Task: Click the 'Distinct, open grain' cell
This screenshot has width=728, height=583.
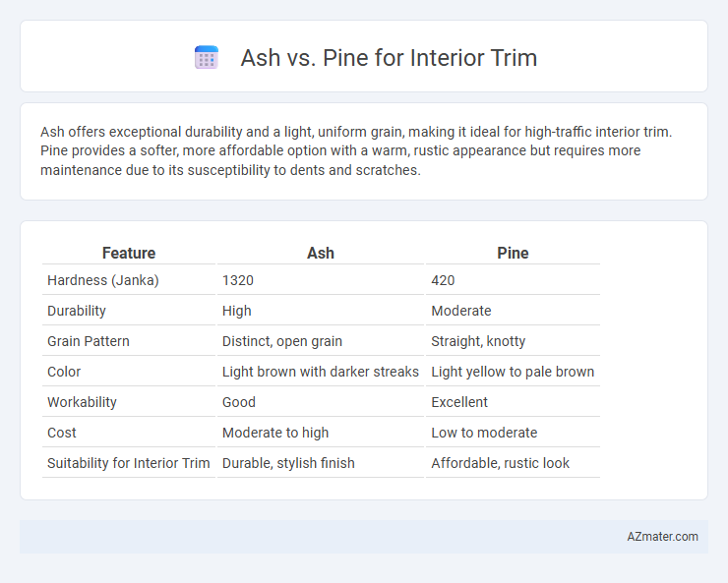Action: click(x=282, y=341)
